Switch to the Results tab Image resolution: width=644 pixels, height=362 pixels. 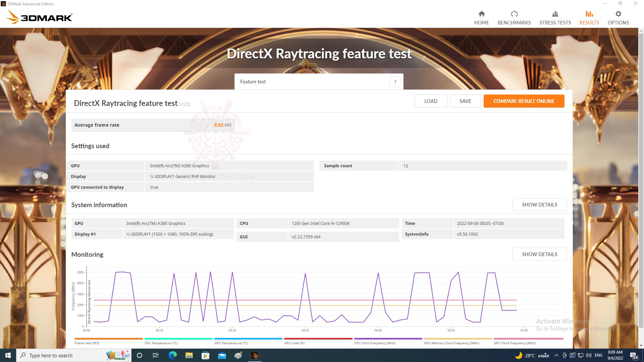(589, 17)
